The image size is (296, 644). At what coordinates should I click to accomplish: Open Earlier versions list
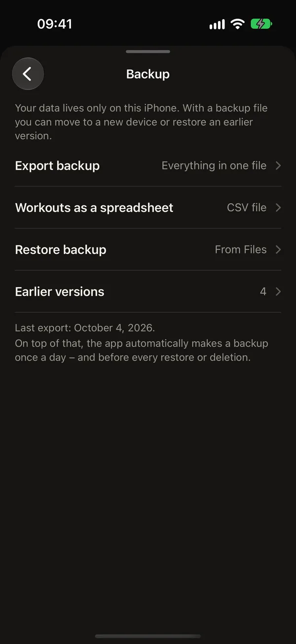[x=148, y=291]
